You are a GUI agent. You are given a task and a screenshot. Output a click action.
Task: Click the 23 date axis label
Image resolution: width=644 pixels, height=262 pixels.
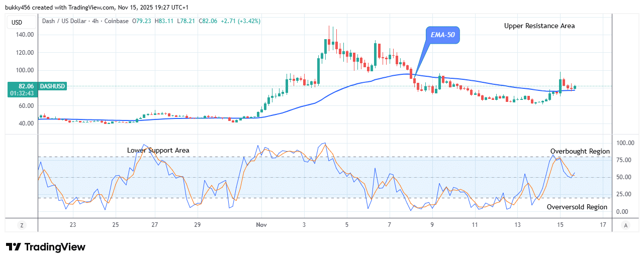73,225
